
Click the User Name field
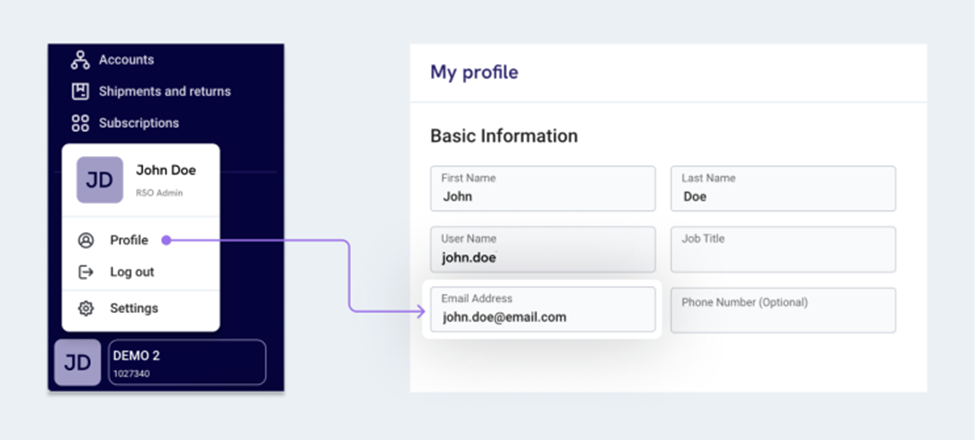(542, 250)
